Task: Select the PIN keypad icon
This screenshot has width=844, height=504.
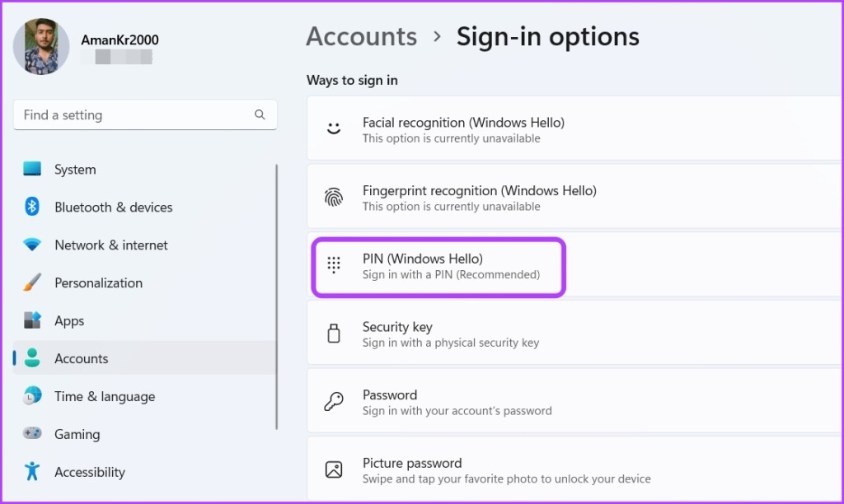Action: [x=333, y=265]
